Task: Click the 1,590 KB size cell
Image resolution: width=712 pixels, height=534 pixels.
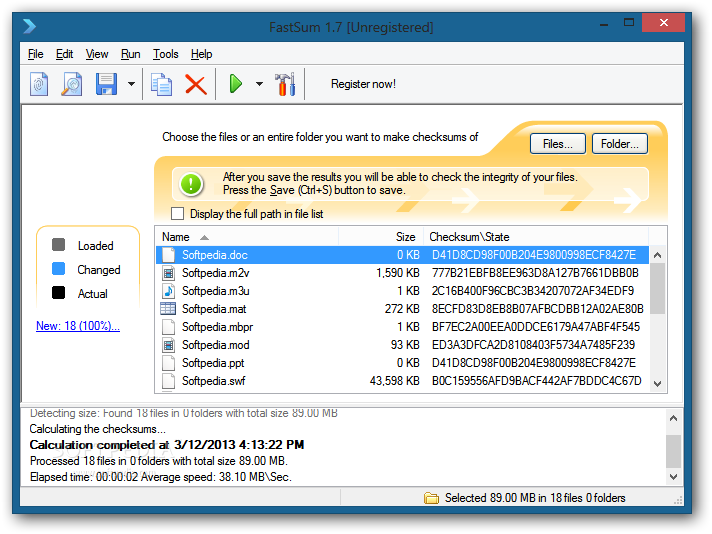Action: click(398, 273)
